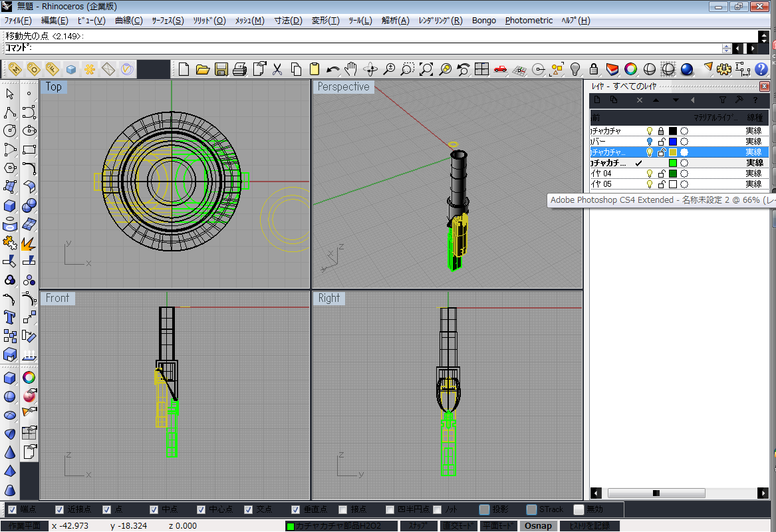Click the Print icon in toolbar
Screen dimensions: 776x532
point(240,69)
